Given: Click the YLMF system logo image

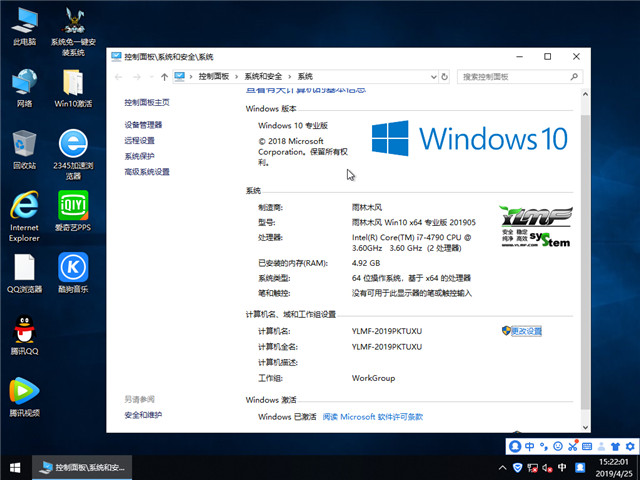Looking at the screenshot, I should [536, 226].
